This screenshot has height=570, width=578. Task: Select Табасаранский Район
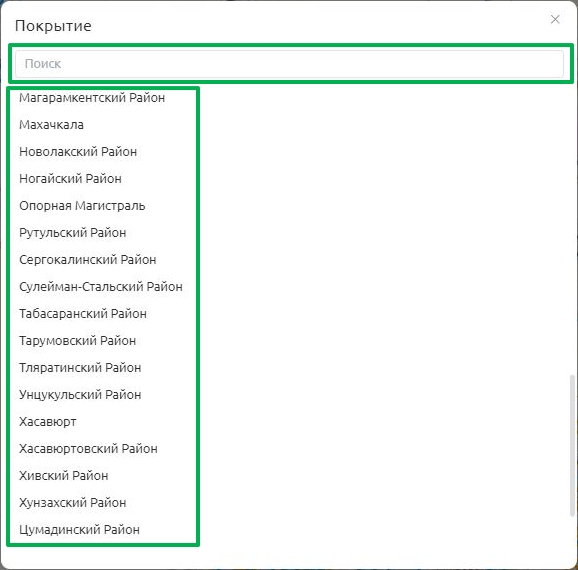(x=83, y=313)
